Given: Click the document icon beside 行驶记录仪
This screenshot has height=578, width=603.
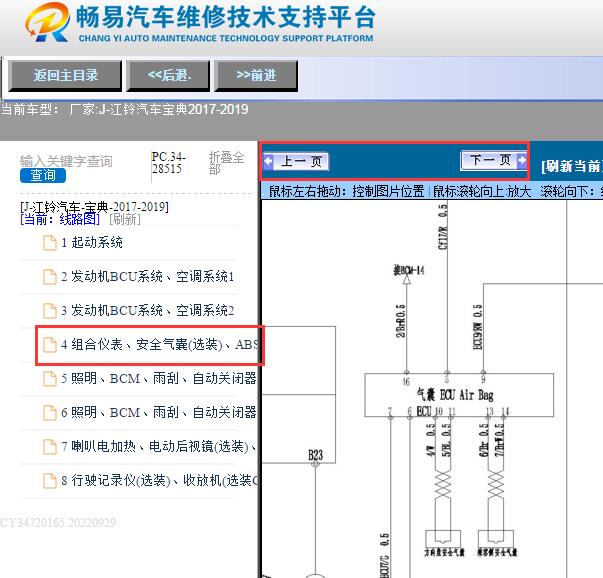Looking at the screenshot, I should (50, 481).
